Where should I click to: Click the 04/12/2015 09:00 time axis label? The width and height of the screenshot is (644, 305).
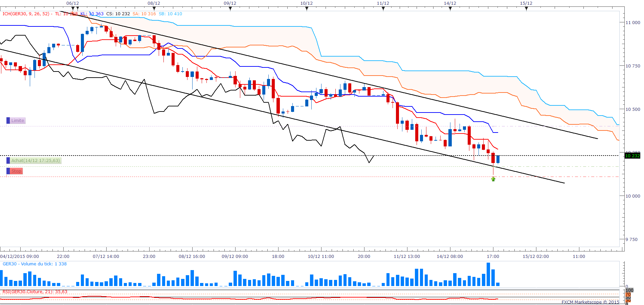point(20,257)
